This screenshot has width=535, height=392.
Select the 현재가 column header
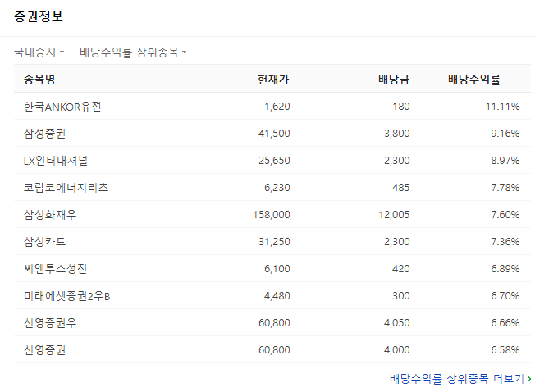[x=273, y=80]
